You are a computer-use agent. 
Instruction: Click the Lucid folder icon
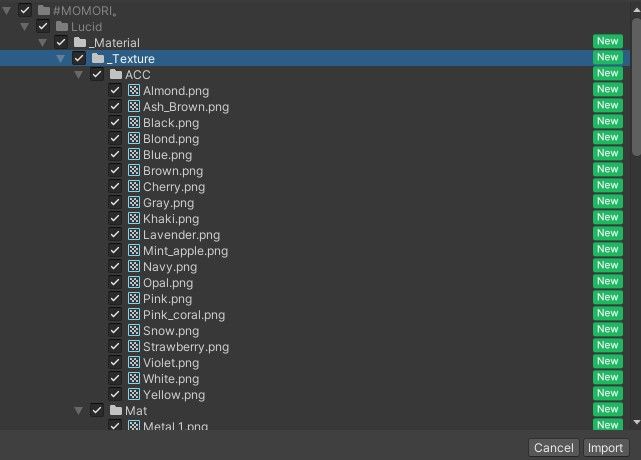click(x=62, y=26)
